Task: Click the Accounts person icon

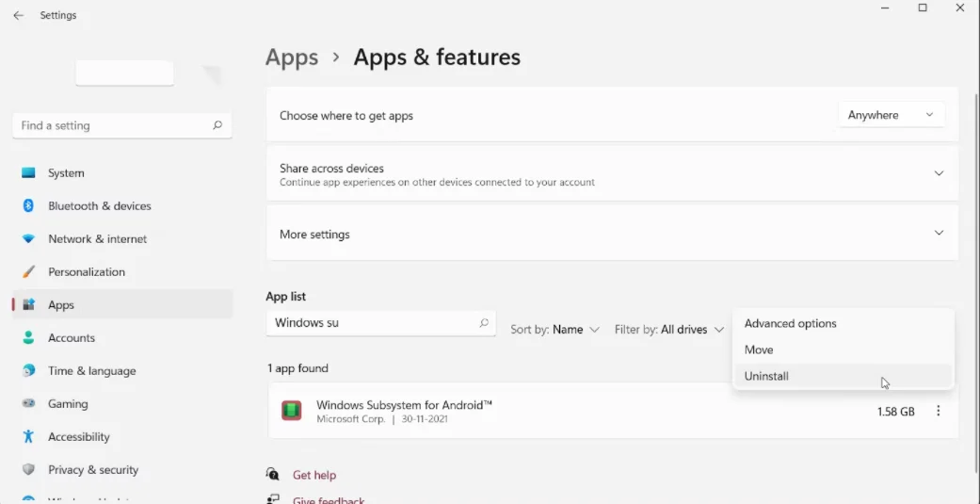Action: point(28,337)
